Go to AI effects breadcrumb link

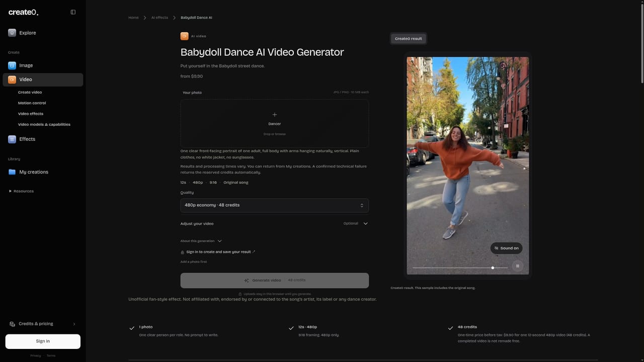click(159, 18)
